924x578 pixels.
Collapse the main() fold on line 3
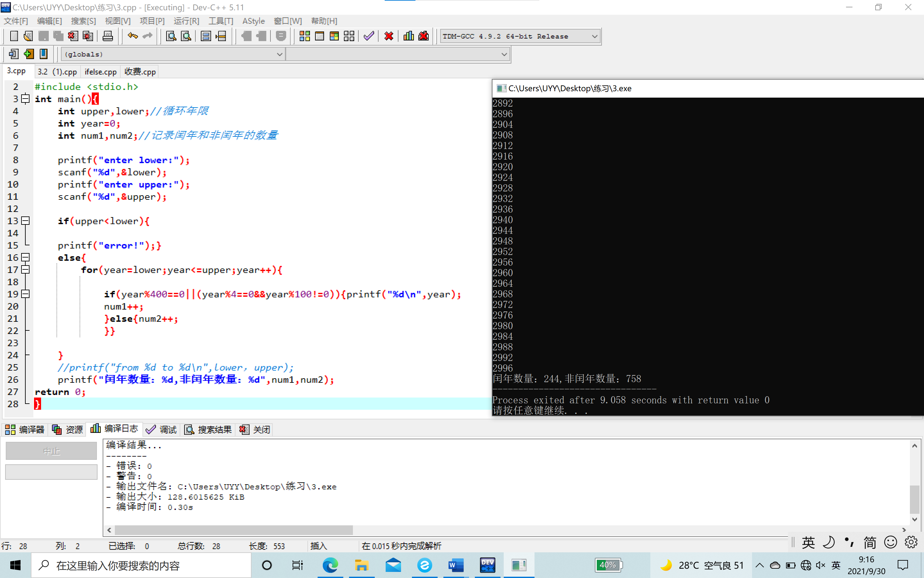[x=25, y=99]
